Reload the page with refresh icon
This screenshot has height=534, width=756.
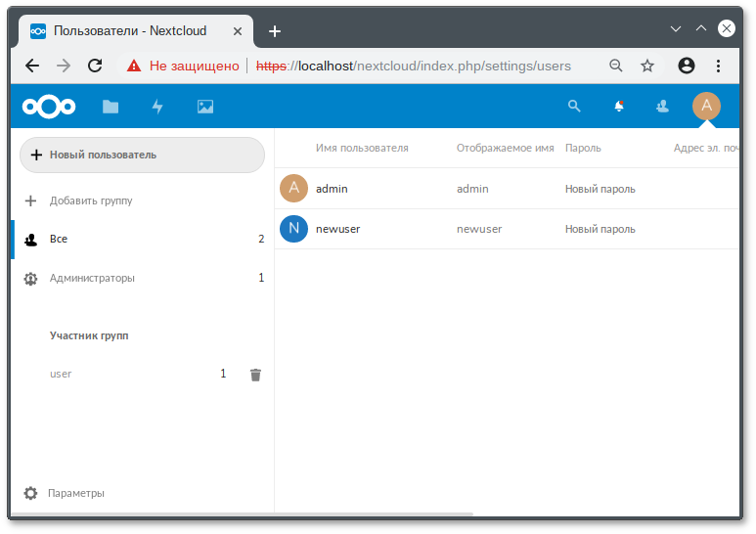(x=95, y=66)
